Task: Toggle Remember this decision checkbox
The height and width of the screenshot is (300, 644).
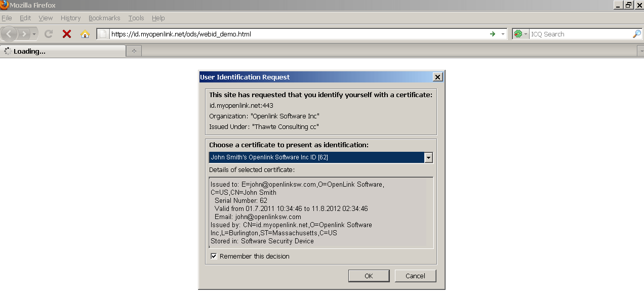Action: point(214,256)
